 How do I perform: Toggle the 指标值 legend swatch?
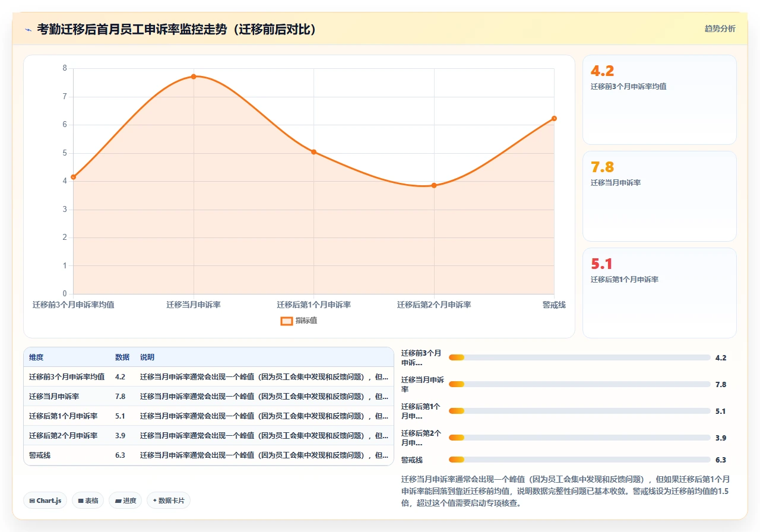click(x=287, y=321)
